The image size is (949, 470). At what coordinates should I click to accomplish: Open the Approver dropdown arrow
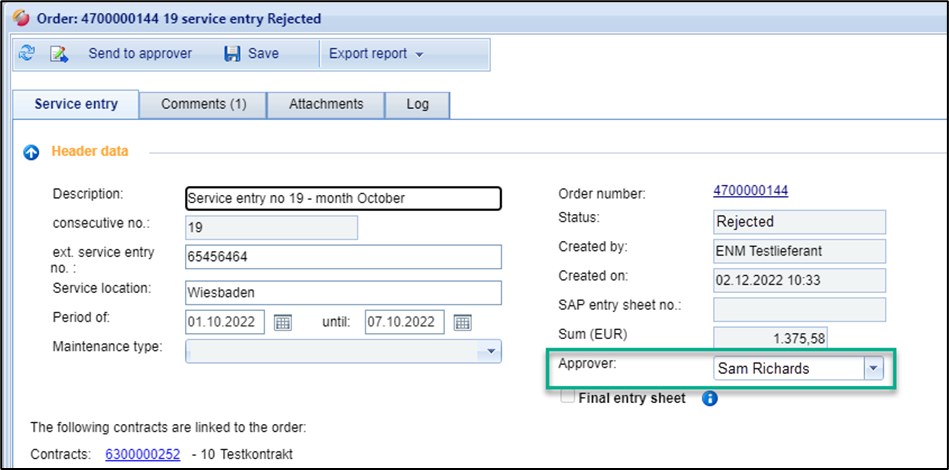point(873,368)
